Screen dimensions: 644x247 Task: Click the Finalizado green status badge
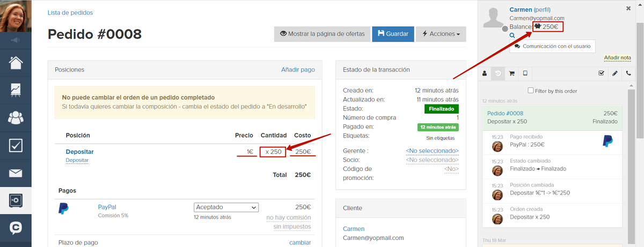pos(442,109)
